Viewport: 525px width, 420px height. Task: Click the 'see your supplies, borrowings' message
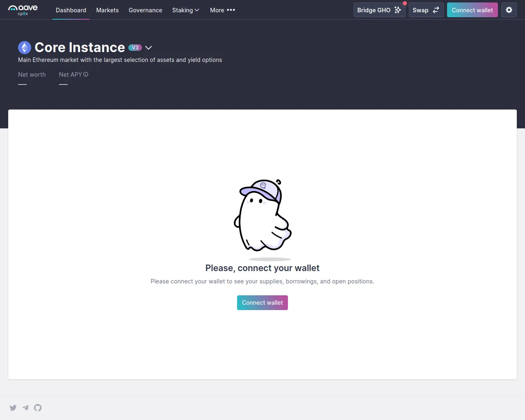[x=262, y=281]
